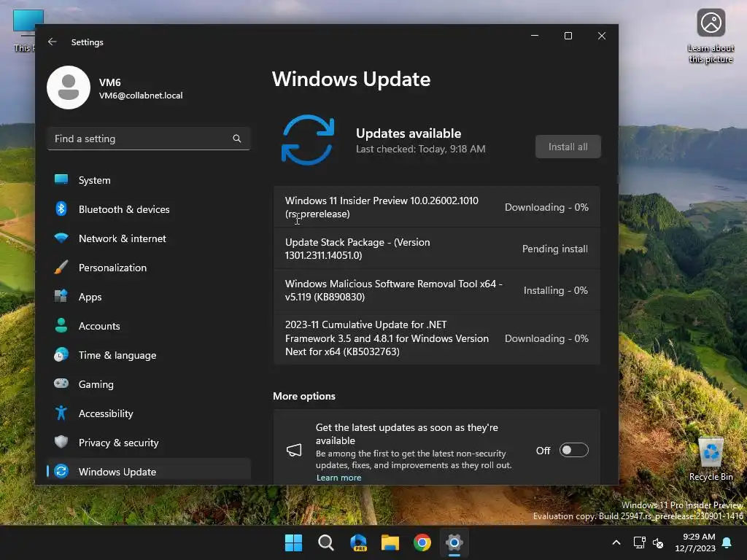Viewport: 747px width, 560px height.
Task: Click the search magnifier in Find a setting
Action: [237, 139]
